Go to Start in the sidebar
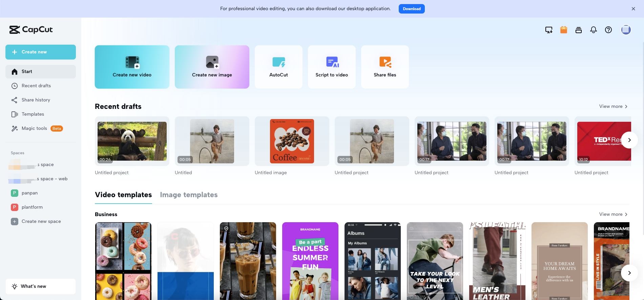Screen dimensions: 644x300 (x=41, y=72)
